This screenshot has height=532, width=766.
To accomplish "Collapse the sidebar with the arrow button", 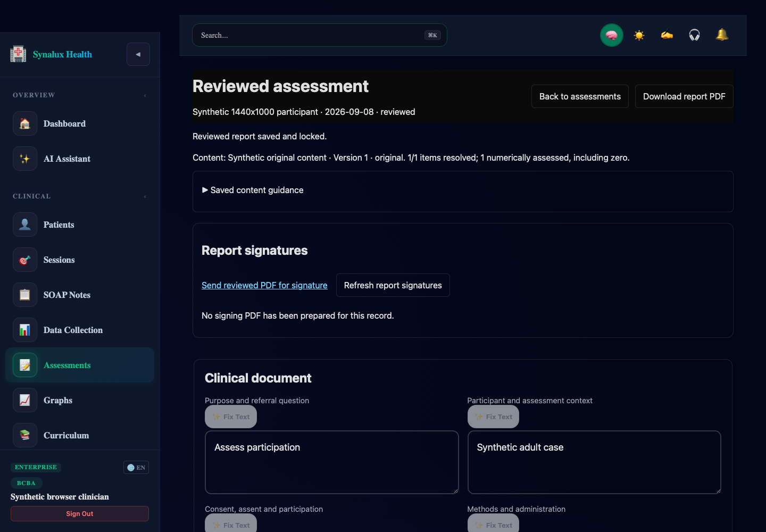I will point(138,54).
